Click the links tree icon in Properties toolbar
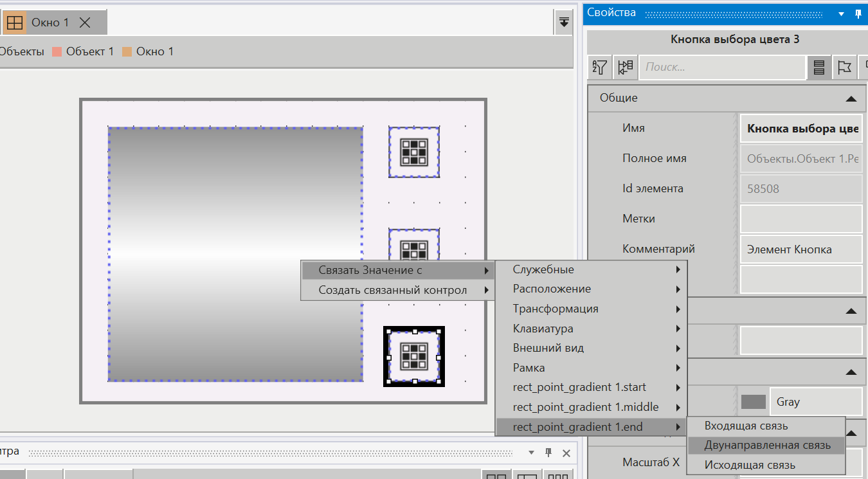The height and width of the screenshot is (479, 868). pos(625,67)
